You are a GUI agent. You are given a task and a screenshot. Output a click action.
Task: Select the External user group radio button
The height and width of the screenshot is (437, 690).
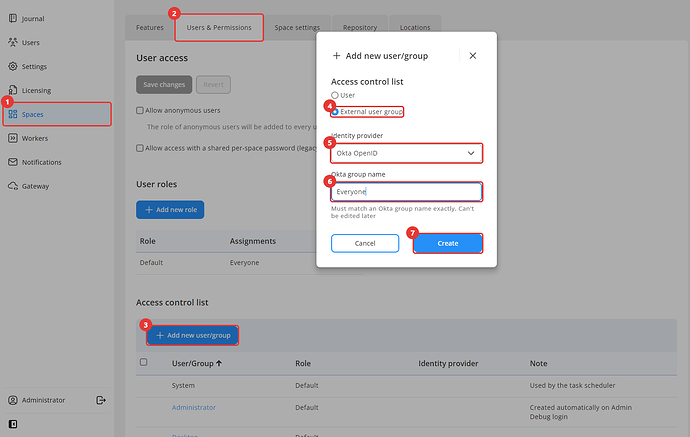[335, 112]
